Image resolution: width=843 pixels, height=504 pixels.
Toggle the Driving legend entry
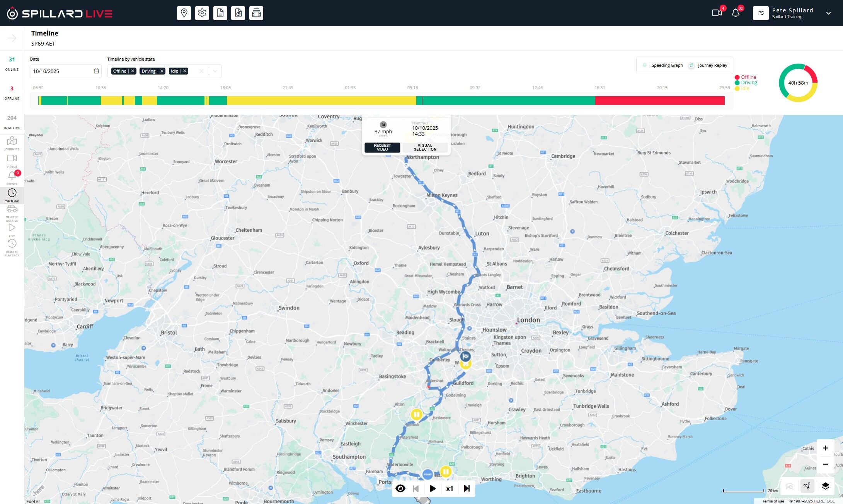[x=746, y=82]
